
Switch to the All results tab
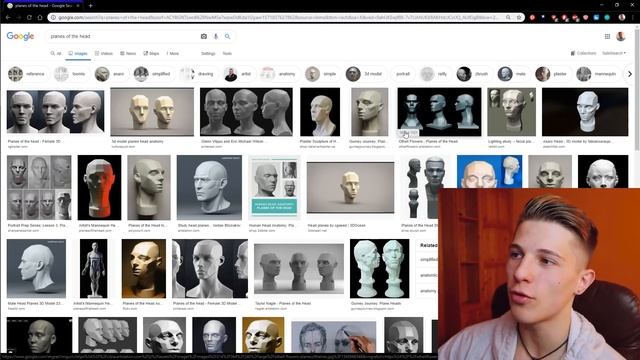[56, 53]
